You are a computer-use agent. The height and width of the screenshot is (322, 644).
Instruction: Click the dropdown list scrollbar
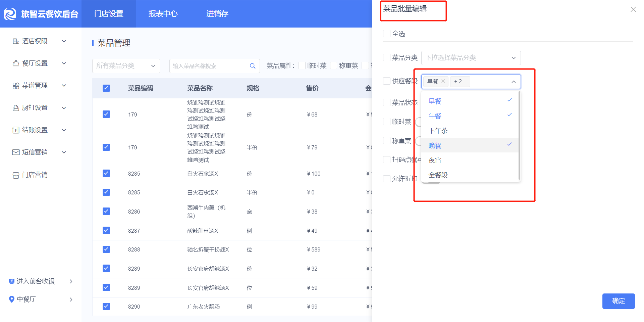coord(519,136)
